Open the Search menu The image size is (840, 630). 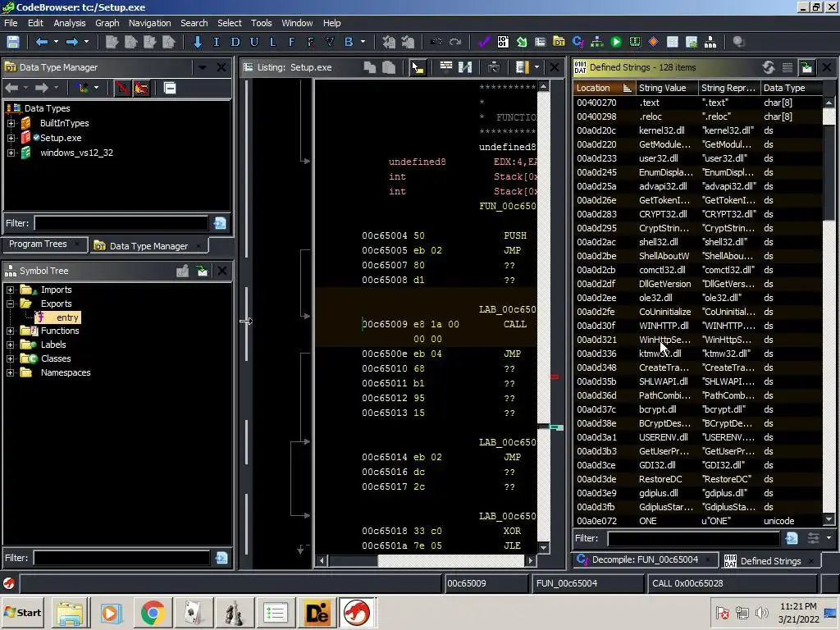tap(194, 23)
